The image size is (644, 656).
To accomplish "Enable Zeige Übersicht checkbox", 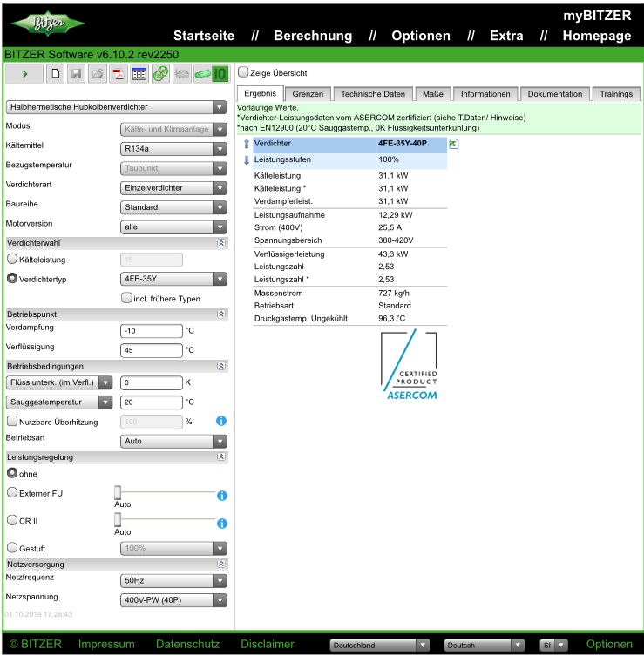I will point(243,72).
